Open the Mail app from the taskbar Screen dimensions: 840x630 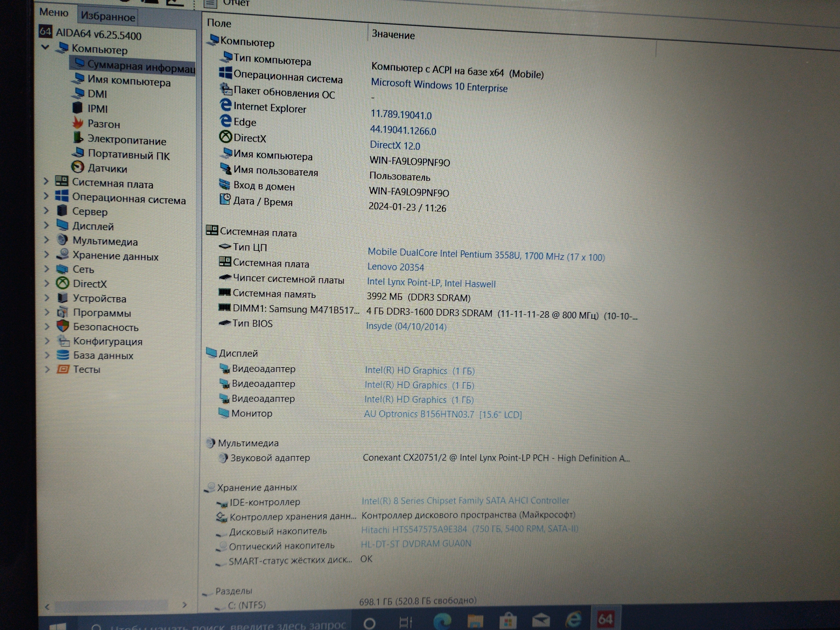click(541, 619)
